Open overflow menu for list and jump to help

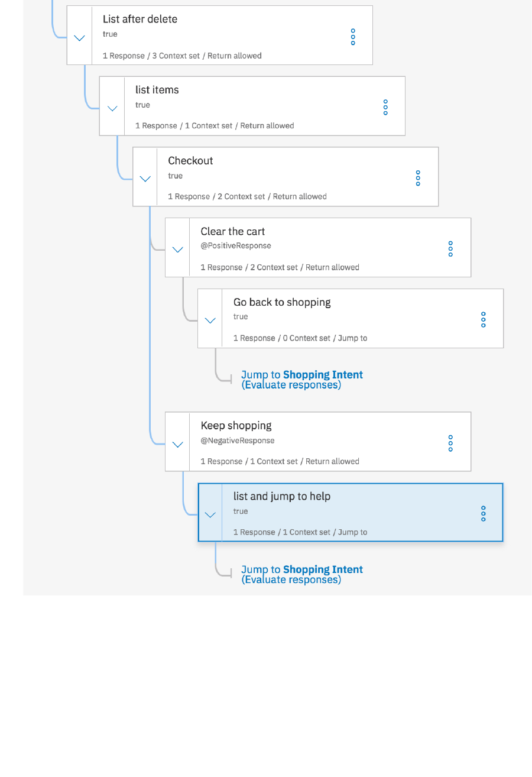[x=484, y=513]
